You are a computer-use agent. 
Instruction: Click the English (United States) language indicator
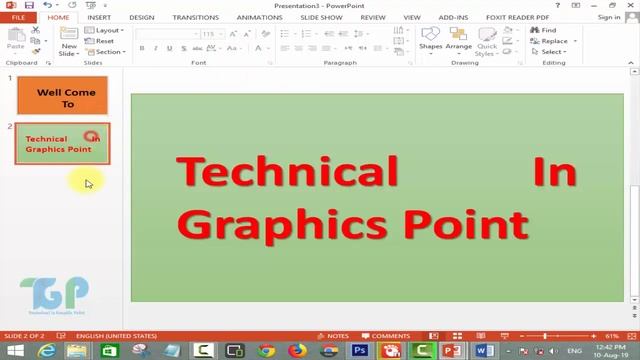pyautogui.click(x=116, y=336)
